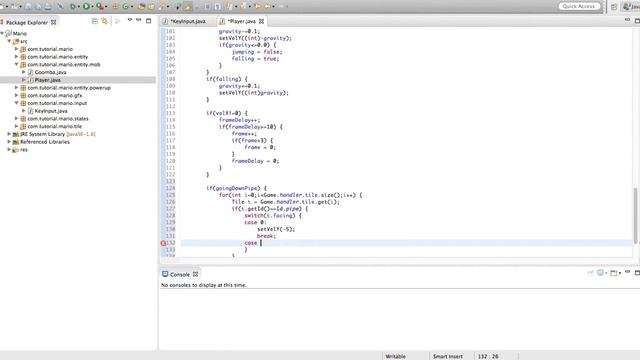Click the New Java Class green C icon
The image size is (640, 360).
coord(125,6)
